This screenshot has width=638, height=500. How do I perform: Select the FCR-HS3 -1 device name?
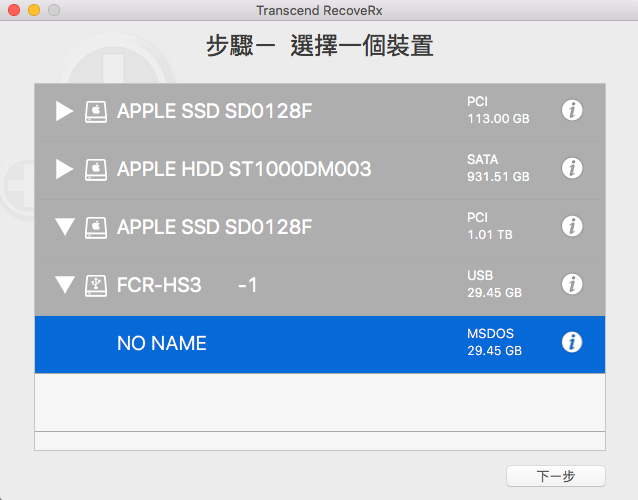pos(187,285)
